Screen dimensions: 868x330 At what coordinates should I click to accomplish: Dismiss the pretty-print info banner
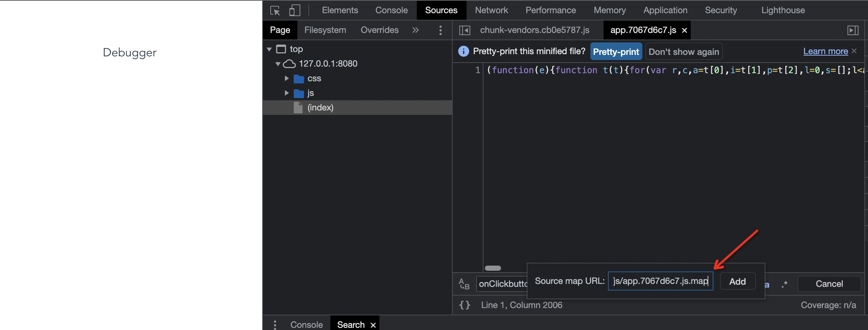[x=854, y=51]
